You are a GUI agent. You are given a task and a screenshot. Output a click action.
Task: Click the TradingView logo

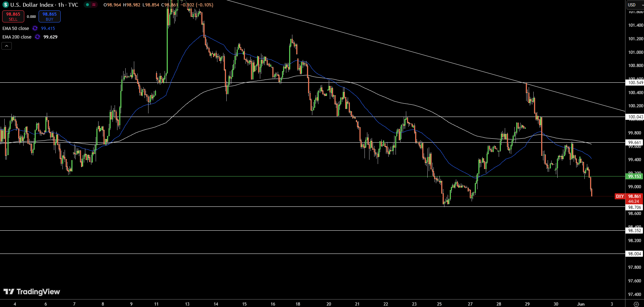pos(32,292)
